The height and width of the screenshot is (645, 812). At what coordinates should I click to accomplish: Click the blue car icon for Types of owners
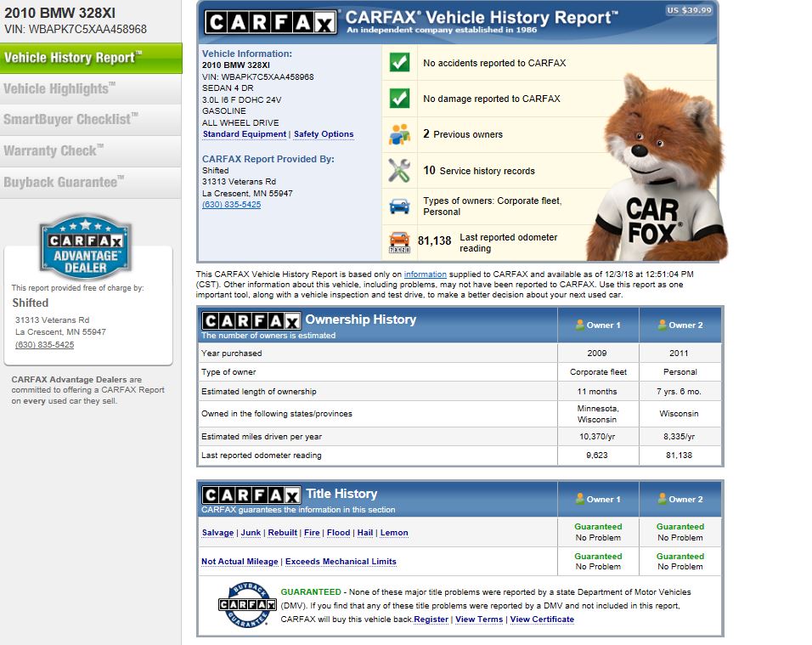coord(399,207)
